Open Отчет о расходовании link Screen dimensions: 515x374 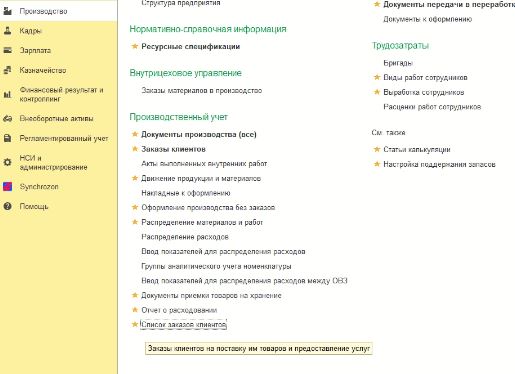179,310
